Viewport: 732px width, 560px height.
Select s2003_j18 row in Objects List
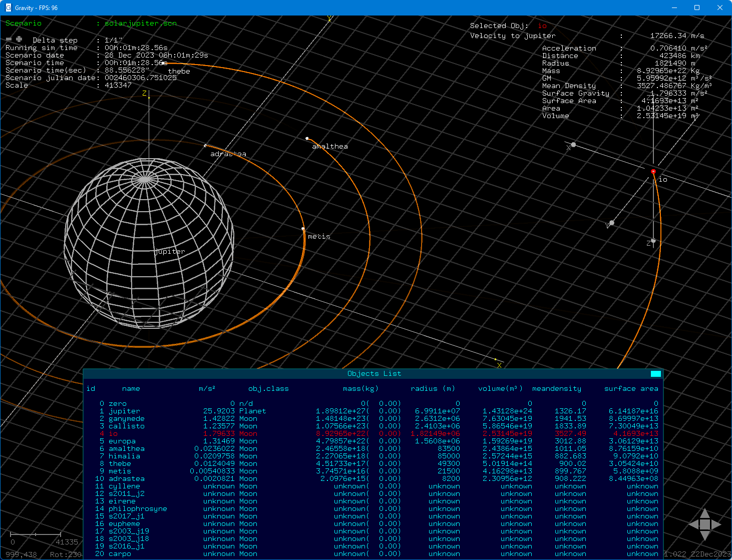(x=373, y=539)
